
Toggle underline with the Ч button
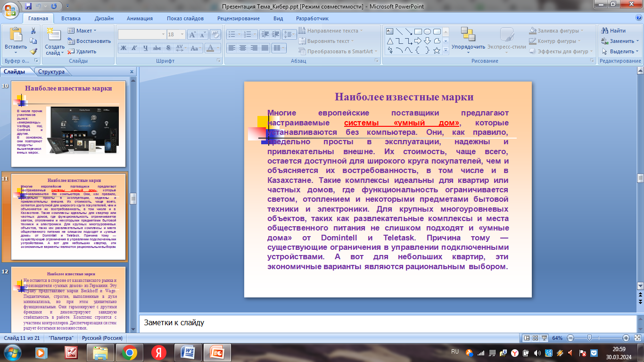click(146, 48)
